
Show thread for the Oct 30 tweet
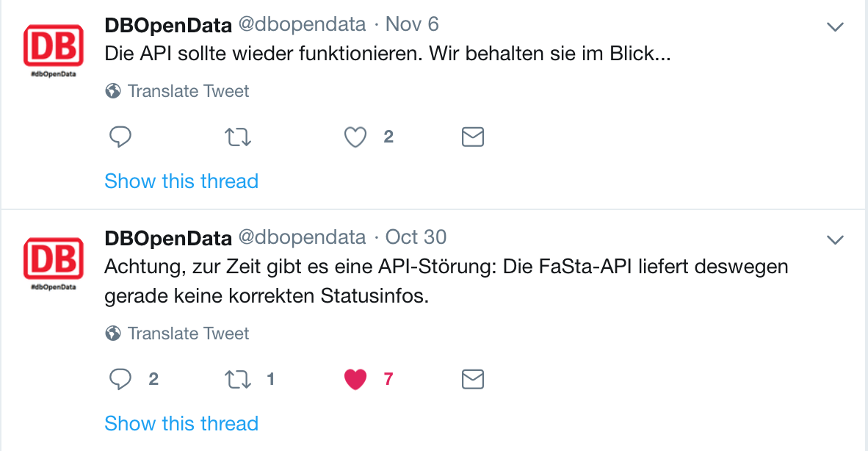[181, 424]
